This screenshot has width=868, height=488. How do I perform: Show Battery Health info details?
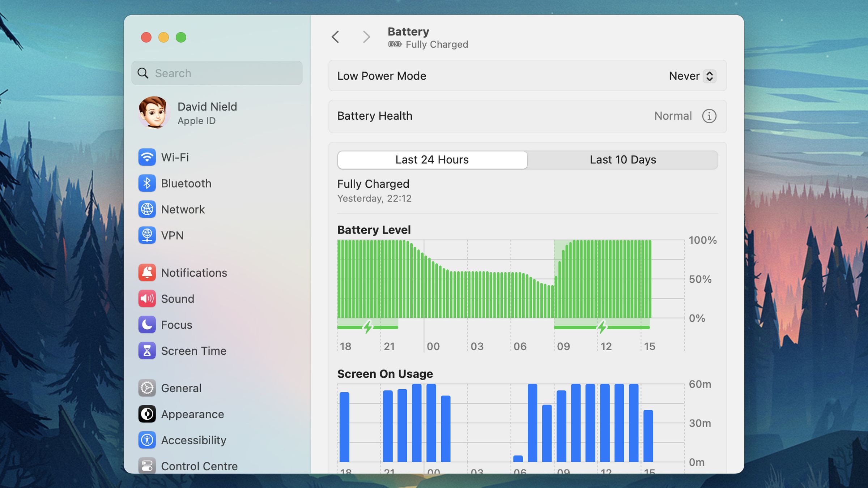click(x=710, y=116)
